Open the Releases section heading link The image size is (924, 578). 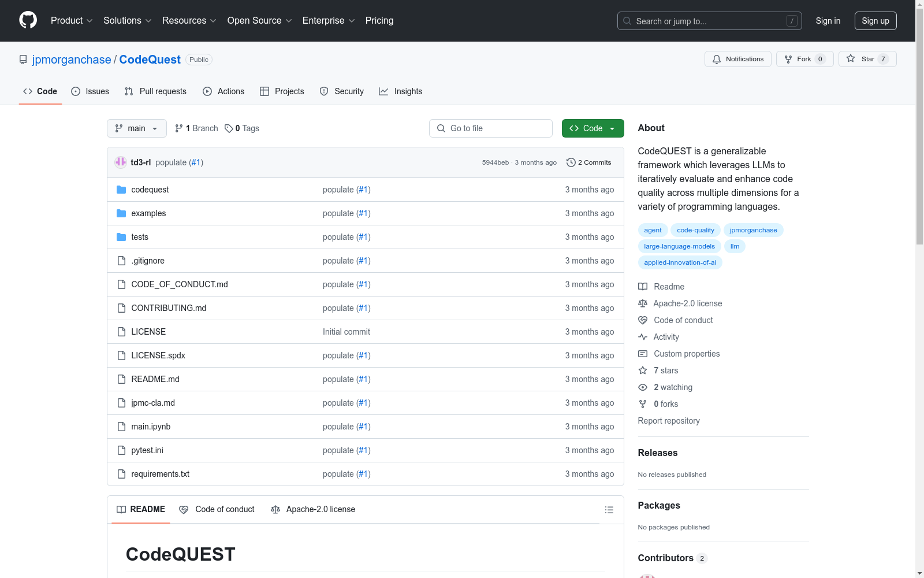(x=658, y=453)
